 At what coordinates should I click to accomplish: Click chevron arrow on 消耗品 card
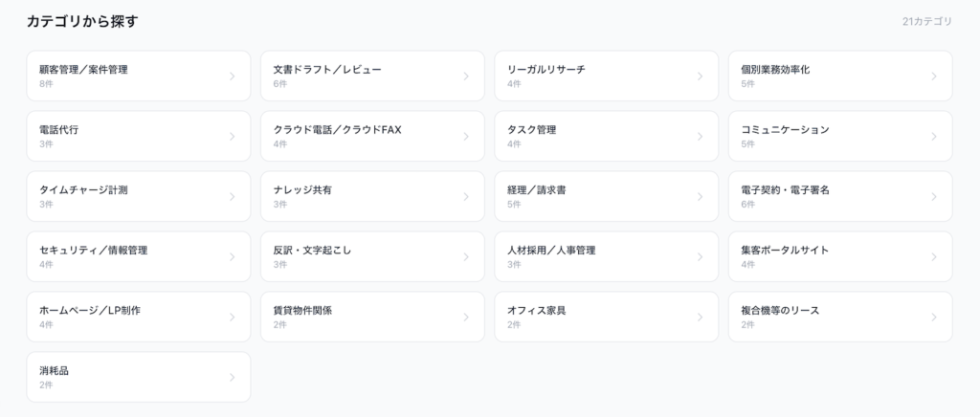[x=232, y=378]
